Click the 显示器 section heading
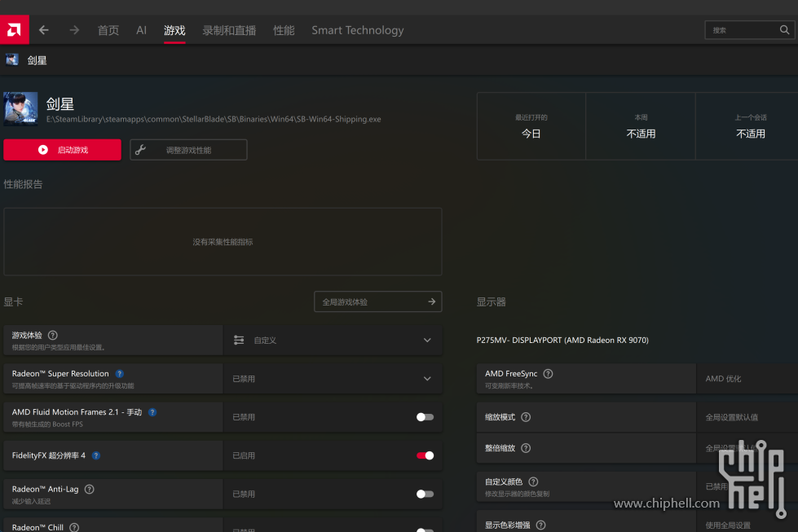 pyautogui.click(x=492, y=301)
